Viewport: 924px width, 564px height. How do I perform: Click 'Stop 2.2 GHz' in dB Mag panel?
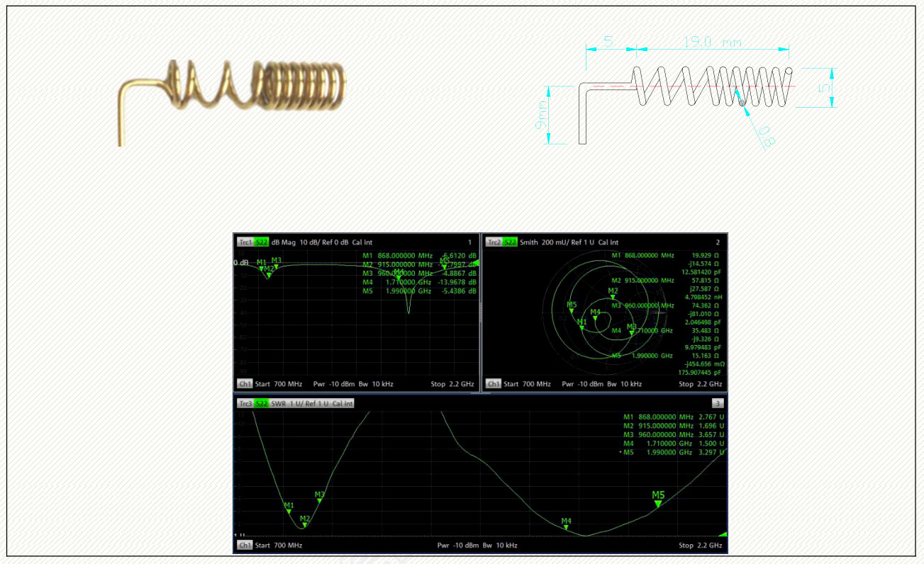452,384
